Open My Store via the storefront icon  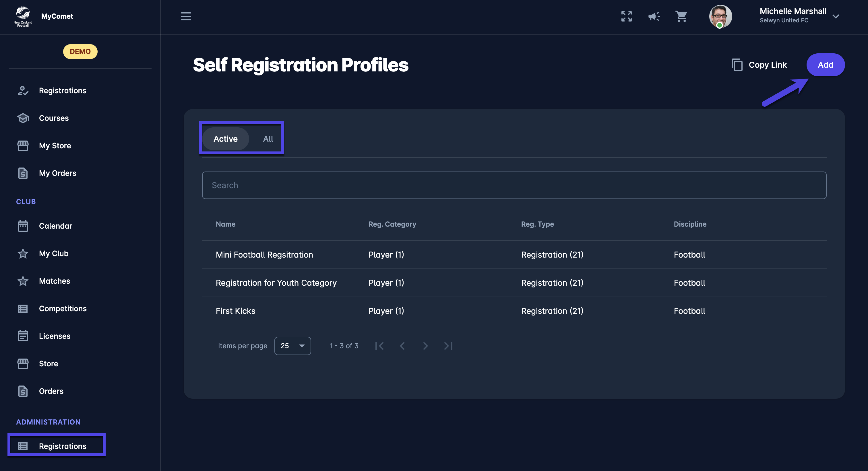(23, 145)
